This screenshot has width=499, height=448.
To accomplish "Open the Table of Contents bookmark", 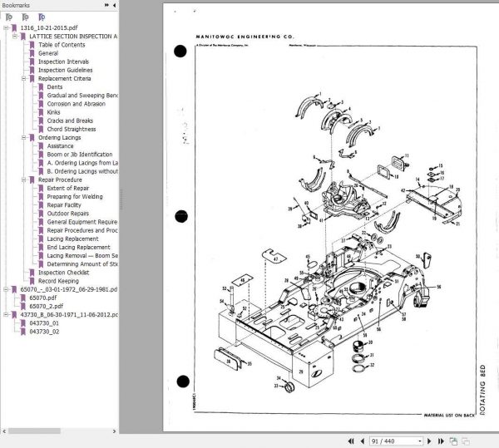I will pos(62,45).
